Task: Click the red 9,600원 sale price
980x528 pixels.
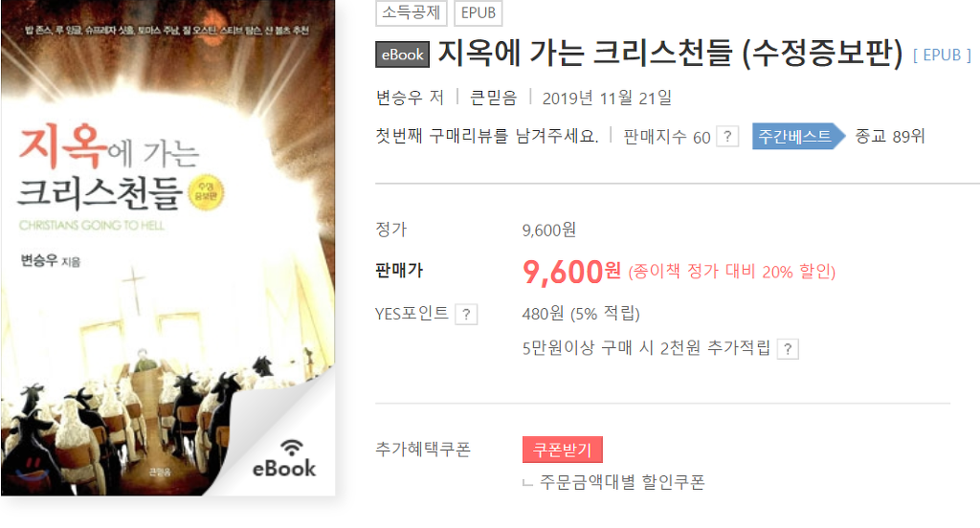Action: [x=571, y=272]
